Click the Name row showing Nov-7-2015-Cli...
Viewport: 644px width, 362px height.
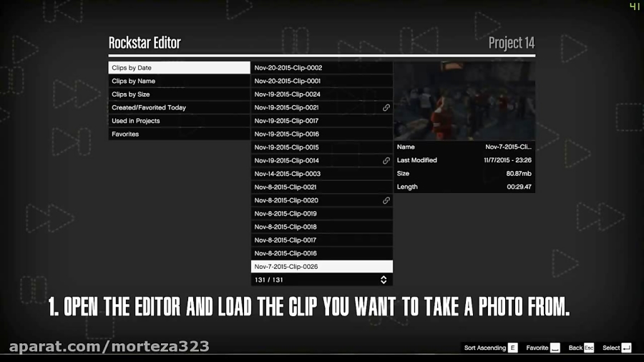tap(464, 147)
